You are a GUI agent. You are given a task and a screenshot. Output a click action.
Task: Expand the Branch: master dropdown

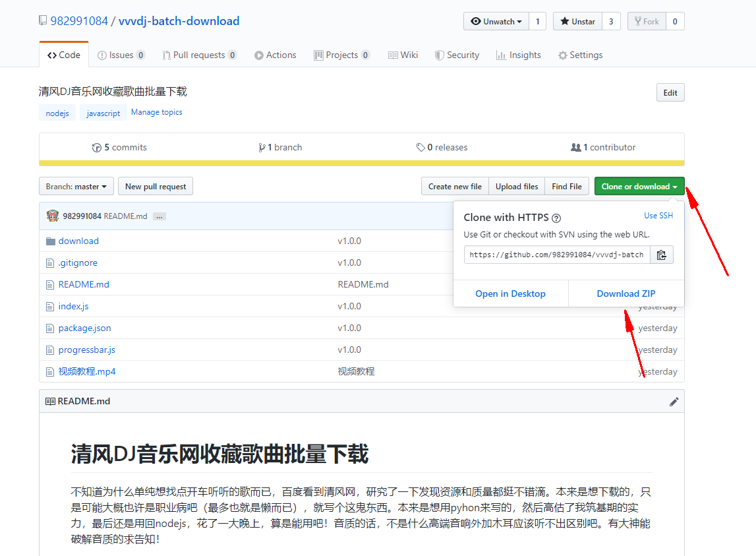[x=76, y=186]
